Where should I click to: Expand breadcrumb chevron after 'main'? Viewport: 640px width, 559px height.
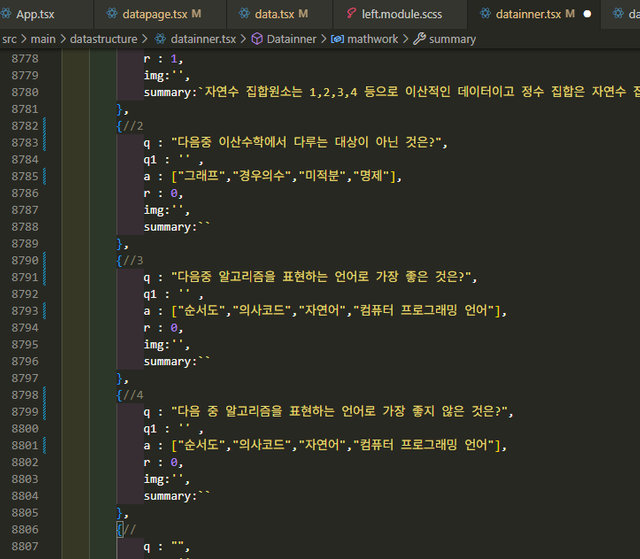[x=63, y=39]
